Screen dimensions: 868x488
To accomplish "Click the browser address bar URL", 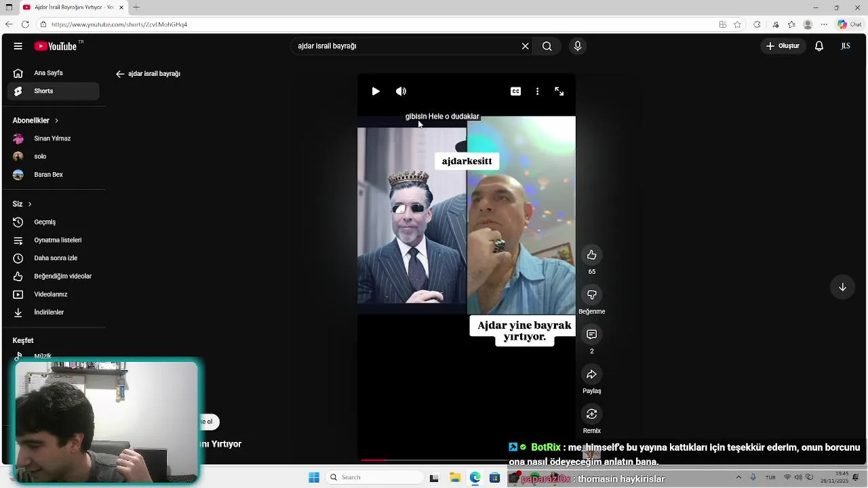I will [x=119, y=24].
